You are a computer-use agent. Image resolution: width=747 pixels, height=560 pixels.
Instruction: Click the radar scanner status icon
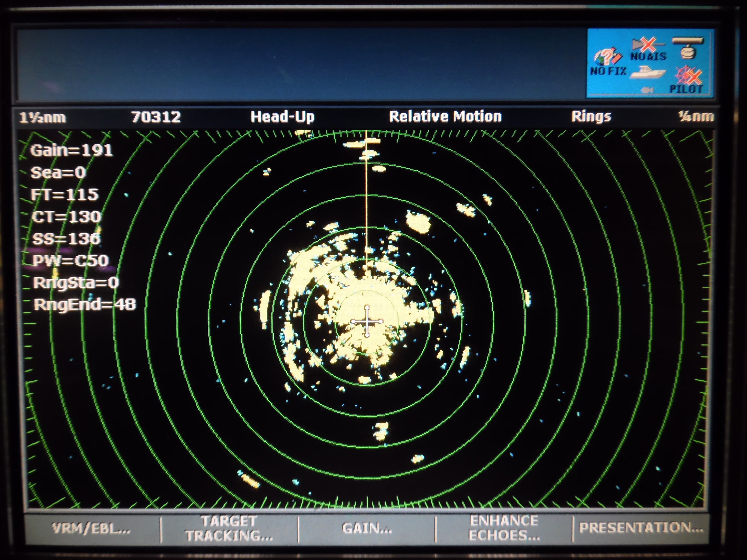688,47
